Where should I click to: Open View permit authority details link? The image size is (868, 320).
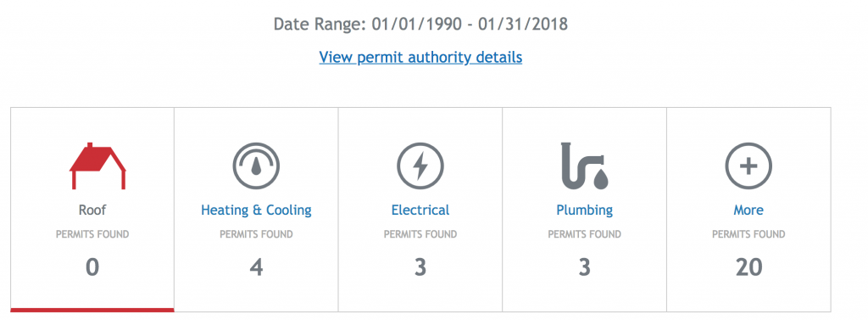tap(420, 57)
